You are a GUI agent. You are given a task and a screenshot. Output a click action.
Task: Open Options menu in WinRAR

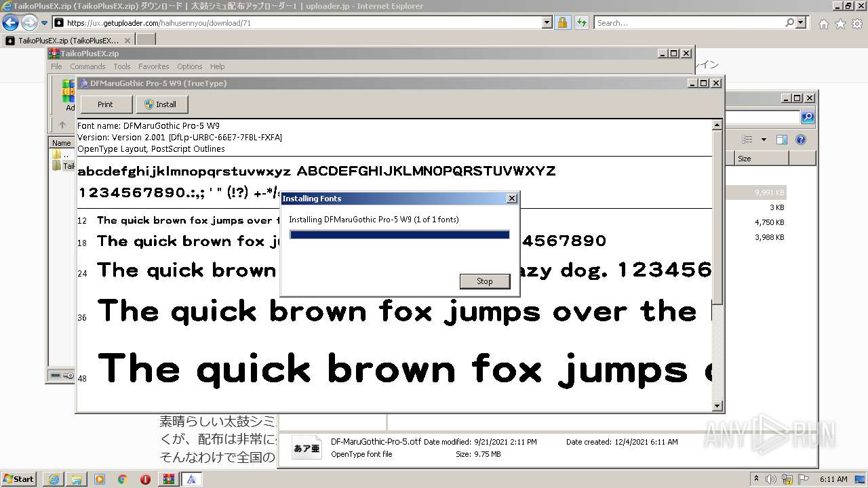tap(190, 66)
